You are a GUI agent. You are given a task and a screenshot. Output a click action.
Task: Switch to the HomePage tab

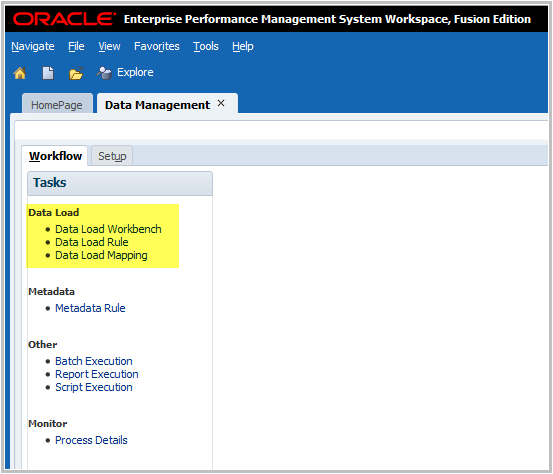pos(57,104)
